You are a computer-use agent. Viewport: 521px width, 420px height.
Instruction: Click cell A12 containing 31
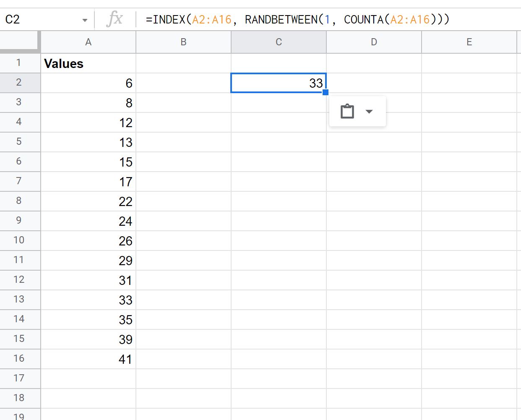88,280
